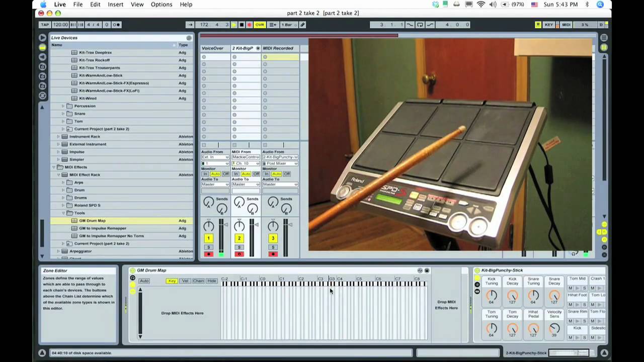
Task: Click the TAP tempo button
Action: pyautogui.click(x=45, y=25)
